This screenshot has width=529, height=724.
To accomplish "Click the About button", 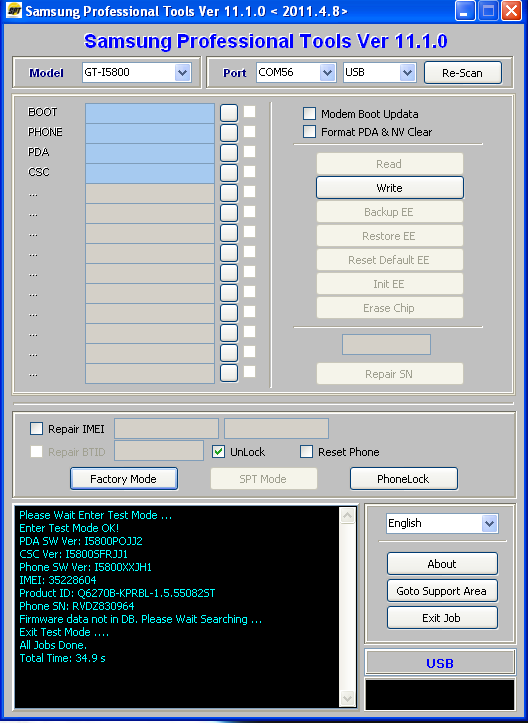I will tap(442, 564).
